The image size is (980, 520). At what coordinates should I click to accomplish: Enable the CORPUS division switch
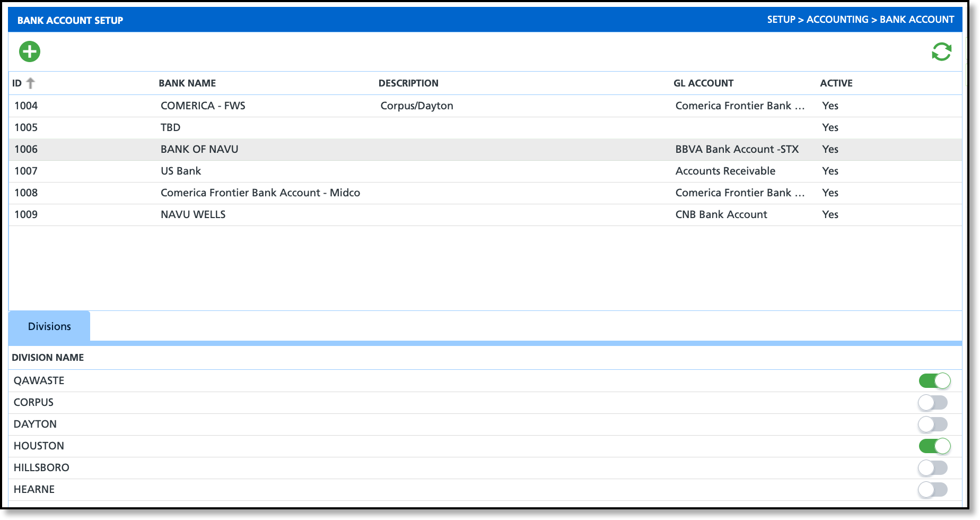tap(933, 402)
